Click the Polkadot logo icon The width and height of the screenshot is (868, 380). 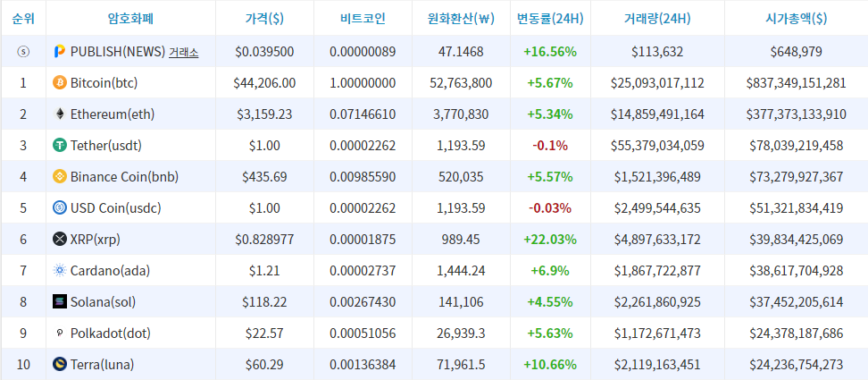tap(59, 334)
